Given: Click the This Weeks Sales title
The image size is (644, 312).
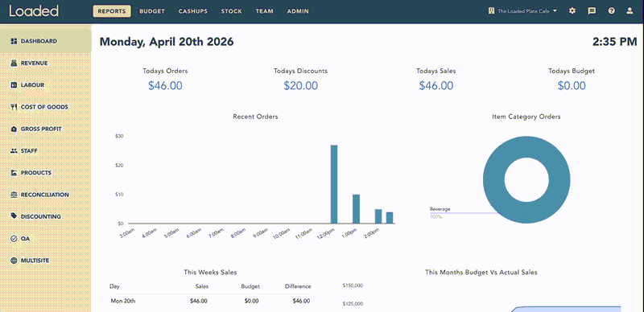Looking at the screenshot, I should [x=210, y=272].
